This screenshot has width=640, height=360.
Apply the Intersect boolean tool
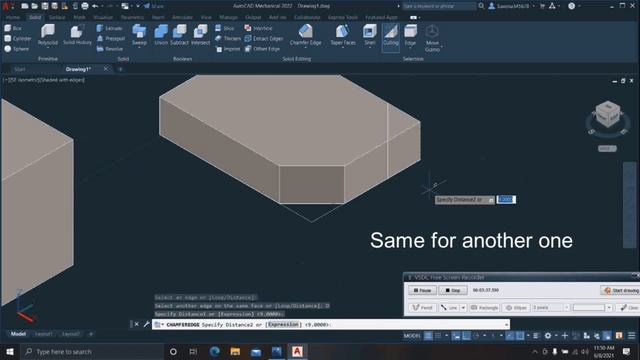pos(200,34)
